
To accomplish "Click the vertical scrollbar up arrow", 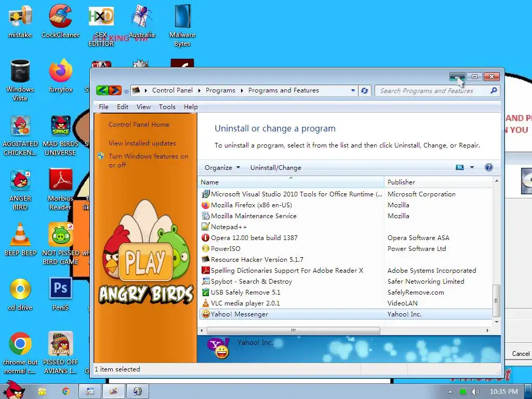I will point(496,181).
